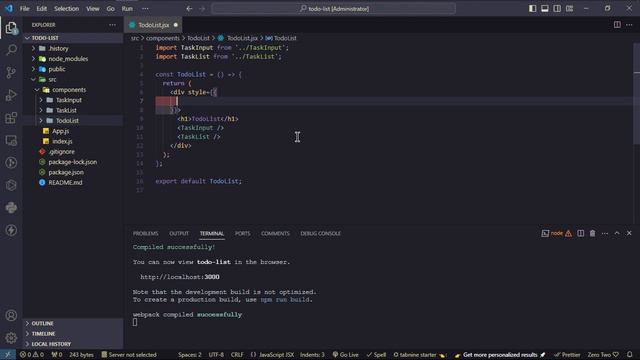640x360 pixels.
Task: Open editor More Actions ellipsis
Action: [629, 25]
